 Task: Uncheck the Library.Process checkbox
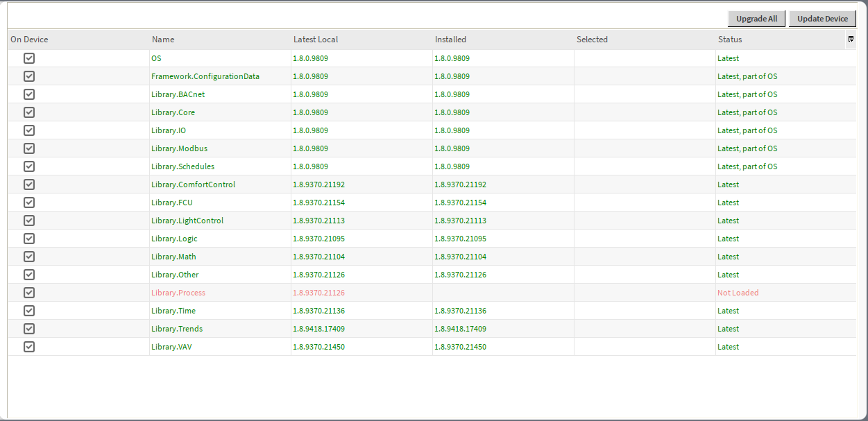(28, 292)
